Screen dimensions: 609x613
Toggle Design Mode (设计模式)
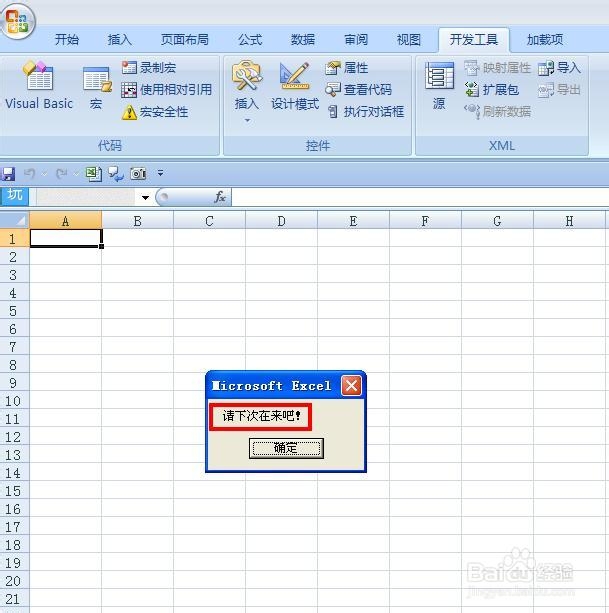click(295, 86)
